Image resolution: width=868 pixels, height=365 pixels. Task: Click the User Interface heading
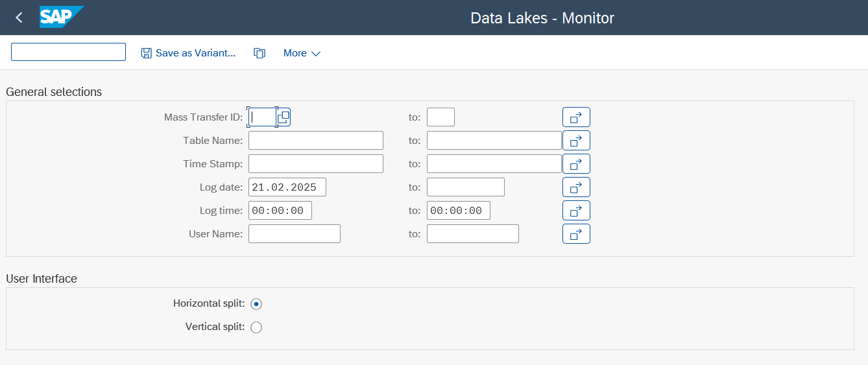click(42, 279)
